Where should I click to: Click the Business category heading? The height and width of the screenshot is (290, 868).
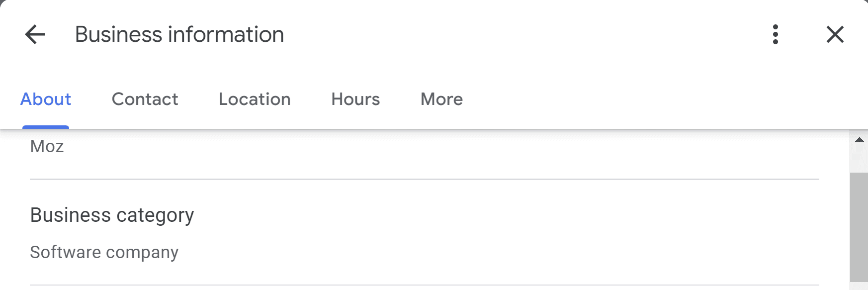[x=112, y=215]
